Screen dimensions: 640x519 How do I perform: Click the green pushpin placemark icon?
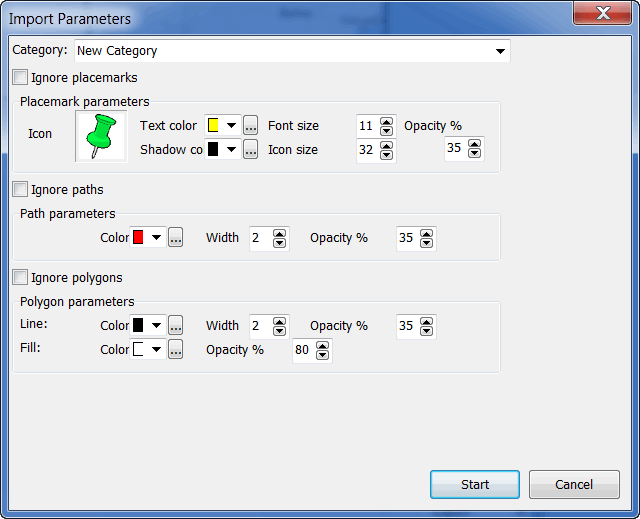pyautogui.click(x=101, y=137)
